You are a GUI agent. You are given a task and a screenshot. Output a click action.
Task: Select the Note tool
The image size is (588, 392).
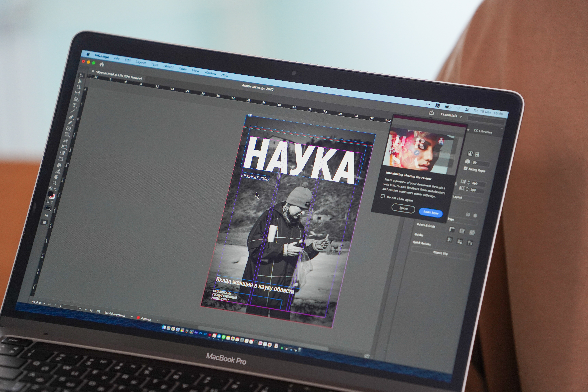pyautogui.click(x=59, y=165)
